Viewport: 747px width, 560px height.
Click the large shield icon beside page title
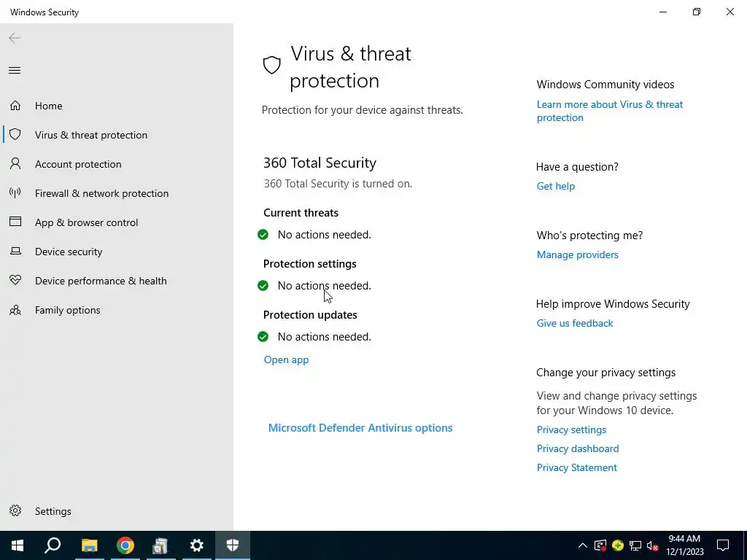click(271, 65)
